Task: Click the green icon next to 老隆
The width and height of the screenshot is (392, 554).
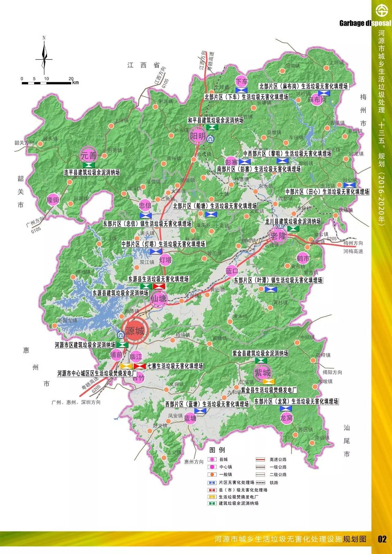Action: click(x=293, y=228)
